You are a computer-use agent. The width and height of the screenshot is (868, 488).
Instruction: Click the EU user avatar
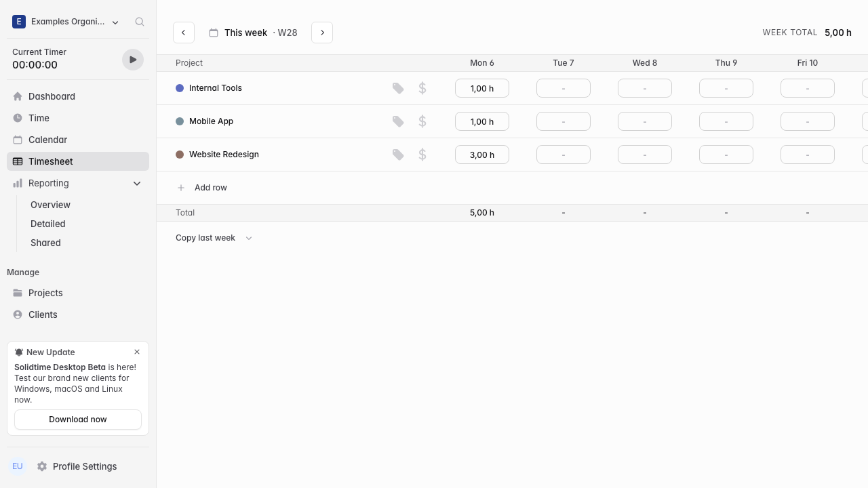tap(18, 466)
